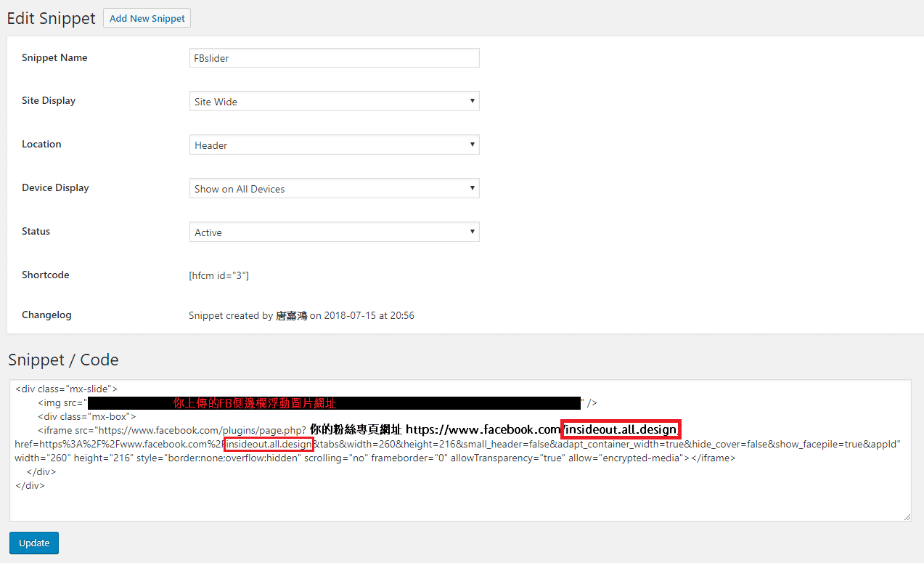Click the Snippet Name label
Screen dimensions: 924x563
pyautogui.click(x=54, y=58)
